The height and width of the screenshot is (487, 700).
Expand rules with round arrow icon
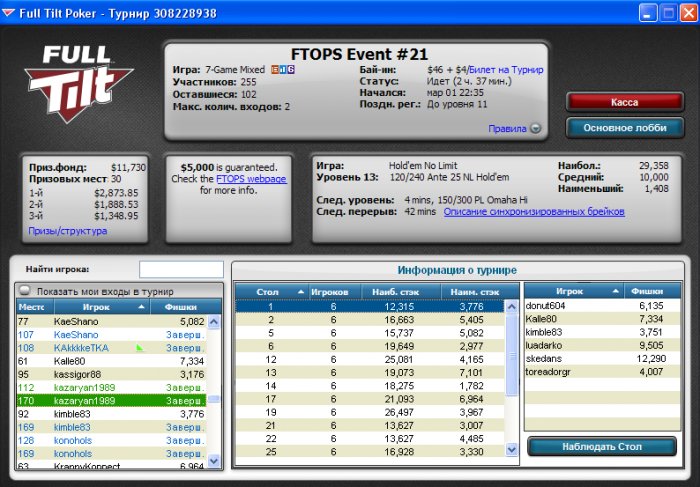click(x=535, y=129)
